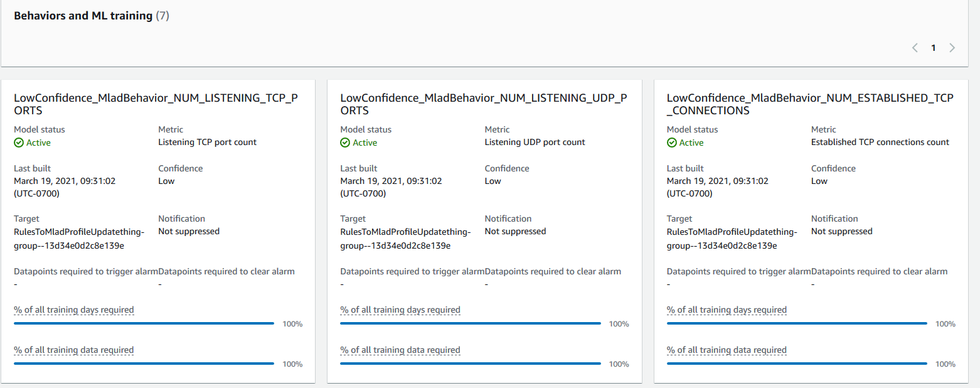The image size is (980, 388).
Task: Click the Active status icon for NUM_ESTABLISHED_TCP_CONNECTIONS
Action: (671, 143)
